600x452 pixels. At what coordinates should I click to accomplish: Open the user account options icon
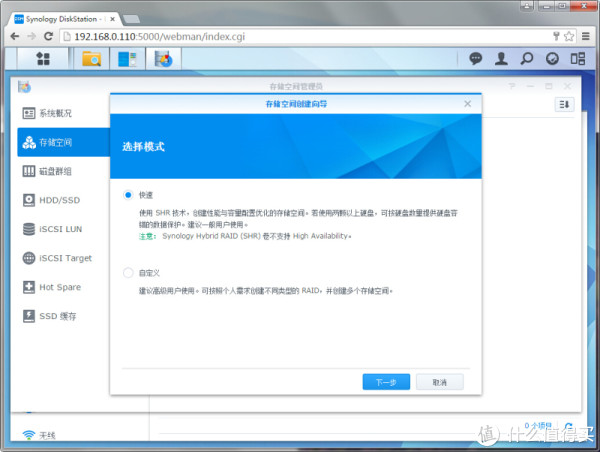tap(502, 59)
